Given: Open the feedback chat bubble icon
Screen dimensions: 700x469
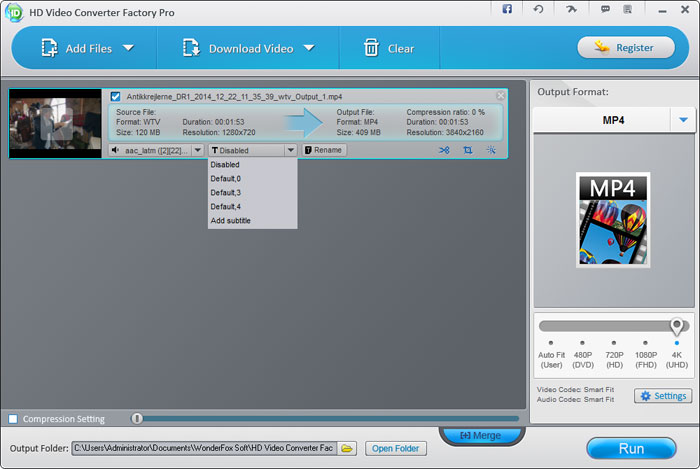Looking at the screenshot, I should tap(605, 9).
